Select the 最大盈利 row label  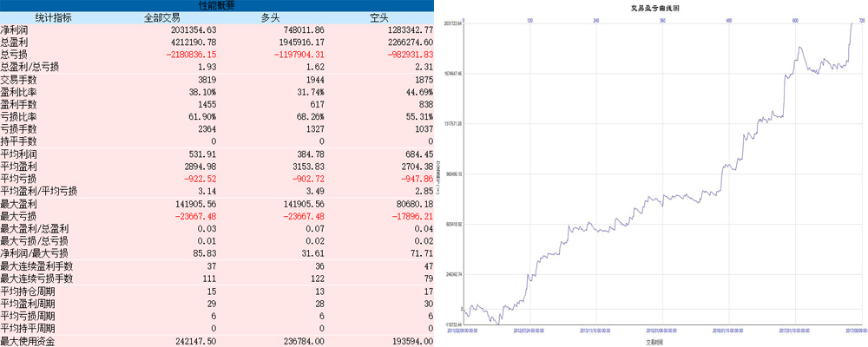pyautogui.click(x=23, y=204)
